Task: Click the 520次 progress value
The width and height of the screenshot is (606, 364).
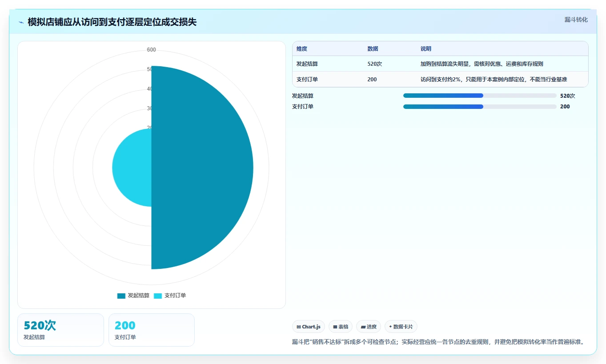Action: pos(568,96)
